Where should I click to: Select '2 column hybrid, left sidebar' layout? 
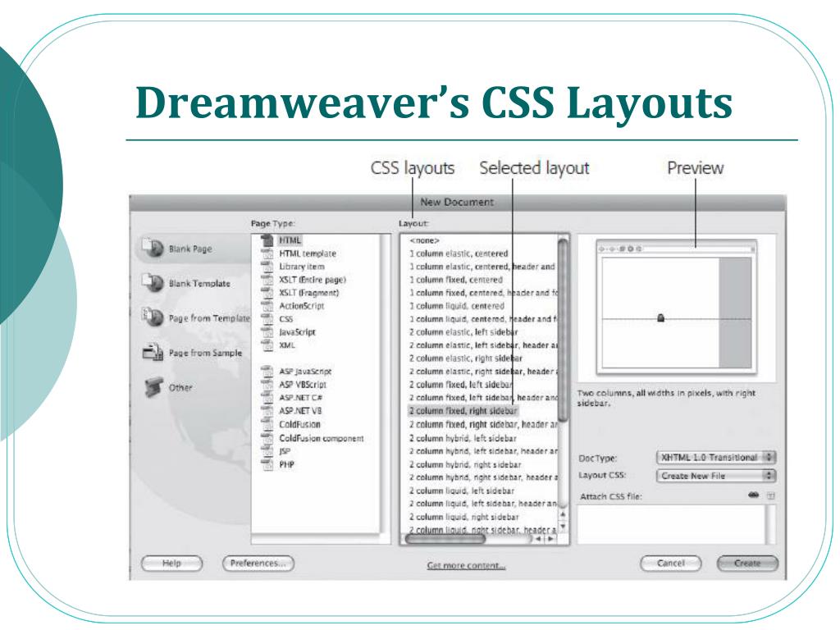coord(463,438)
